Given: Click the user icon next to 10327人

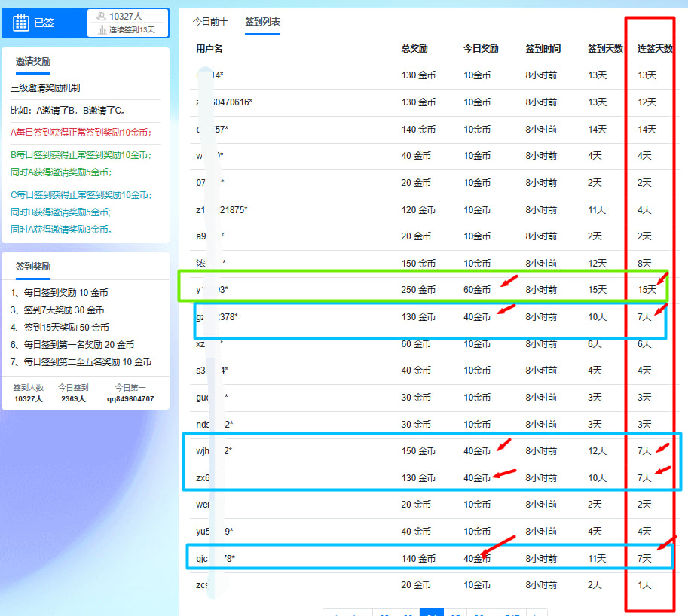Looking at the screenshot, I should point(101,16).
